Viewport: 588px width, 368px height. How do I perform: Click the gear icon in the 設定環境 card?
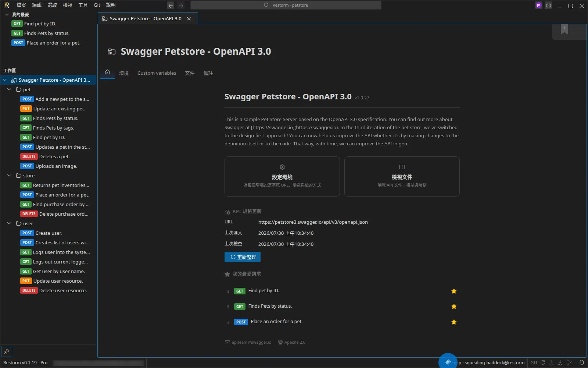click(282, 167)
